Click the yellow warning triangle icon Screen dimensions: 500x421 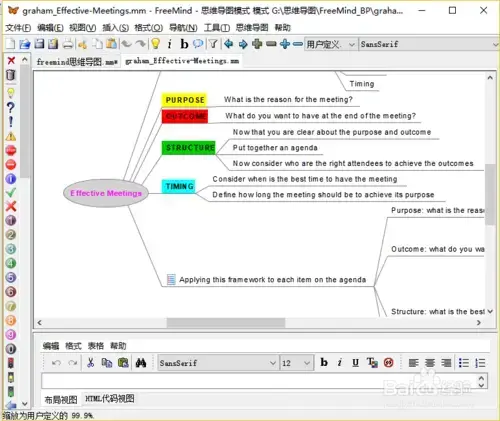click(x=11, y=136)
